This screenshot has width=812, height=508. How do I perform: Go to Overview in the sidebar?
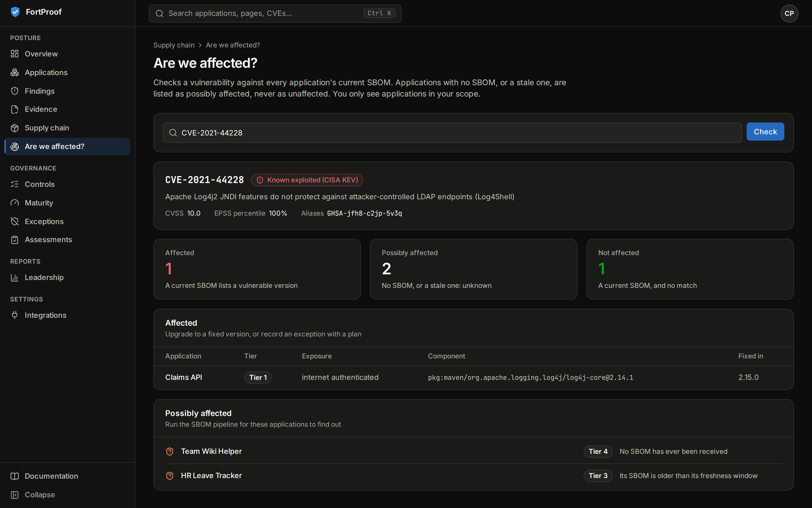pos(67,54)
